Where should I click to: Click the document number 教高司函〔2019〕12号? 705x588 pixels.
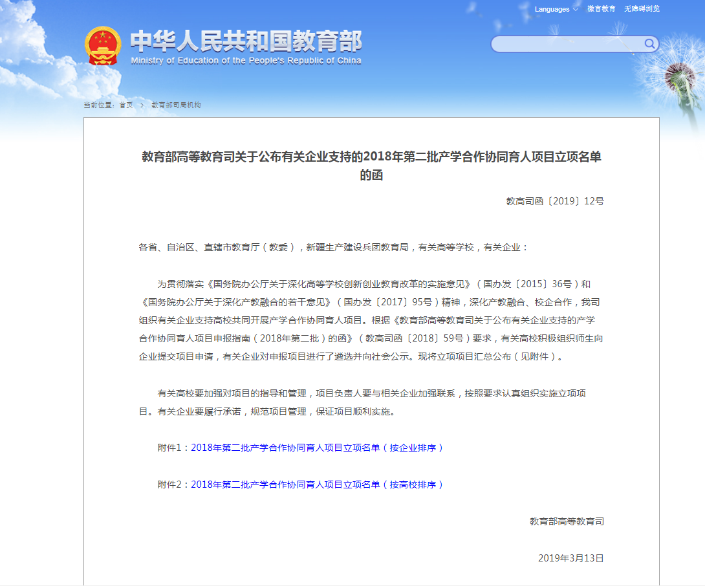pyautogui.click(x=555, y=201)
